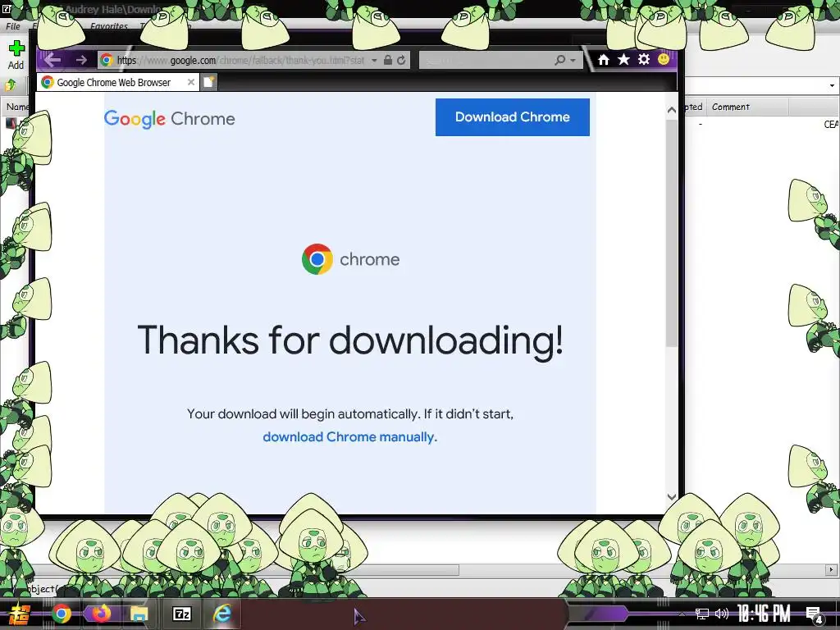Click the Chrome favicon in the address bar
The height and width of the screenshot is (630, 840).
pos(107,60)
